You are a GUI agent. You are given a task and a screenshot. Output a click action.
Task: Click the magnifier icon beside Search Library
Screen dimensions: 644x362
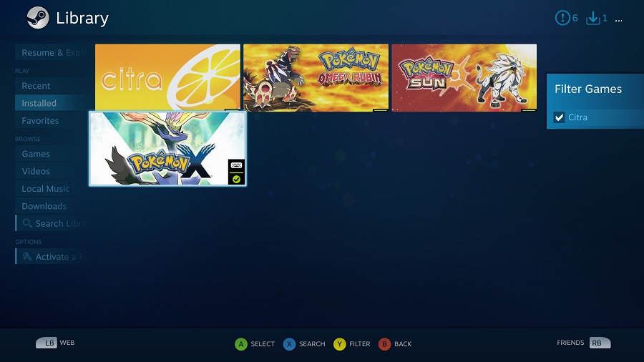[27, 223]
